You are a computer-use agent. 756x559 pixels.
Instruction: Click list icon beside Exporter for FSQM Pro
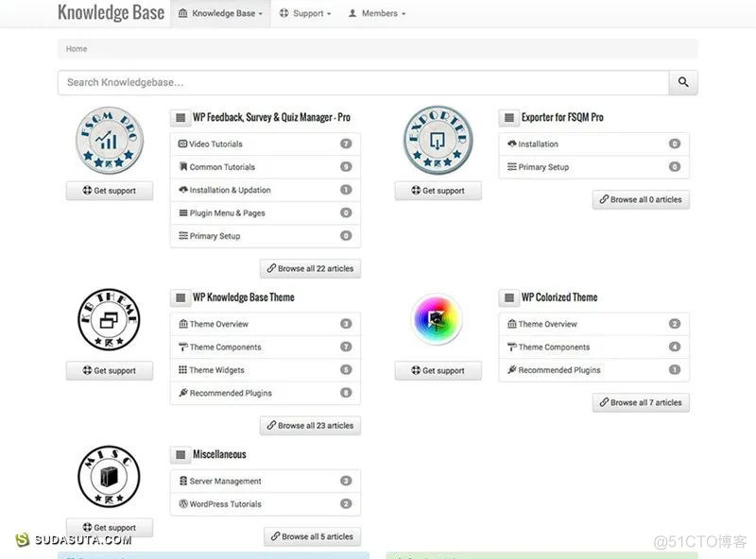(x=509, y=118)
